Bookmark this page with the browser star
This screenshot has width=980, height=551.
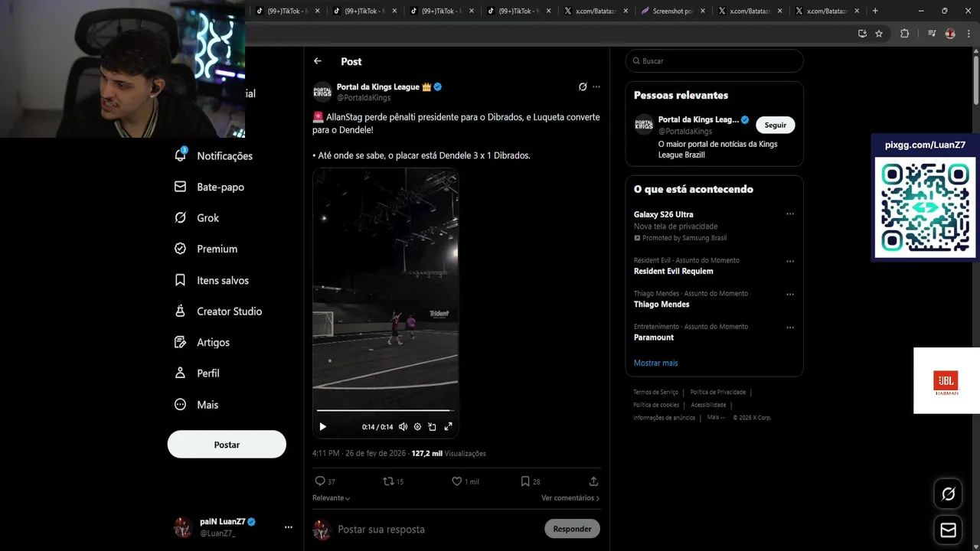(879, 34)
